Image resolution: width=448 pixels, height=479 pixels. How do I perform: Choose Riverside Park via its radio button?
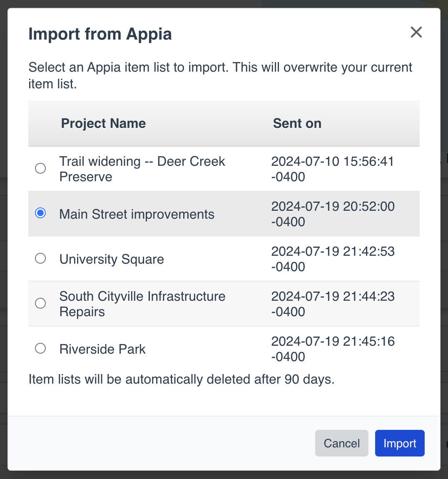[40, 348]
